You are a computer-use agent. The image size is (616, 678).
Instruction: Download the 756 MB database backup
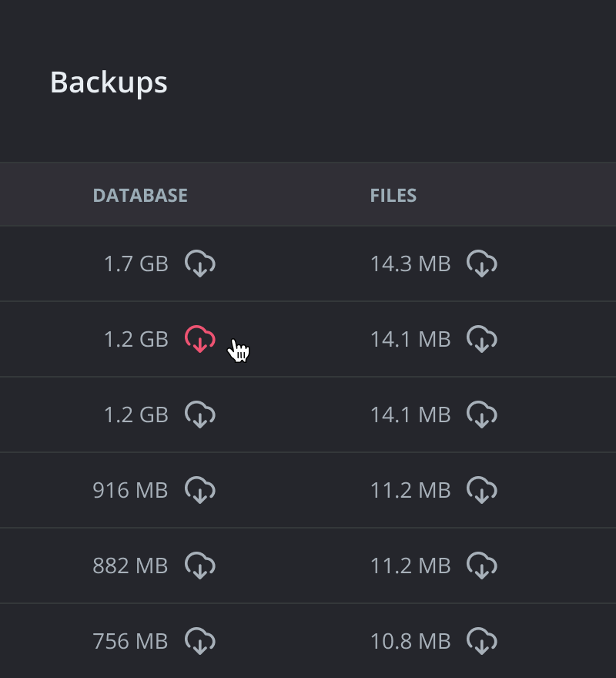[x=199, y=641]
